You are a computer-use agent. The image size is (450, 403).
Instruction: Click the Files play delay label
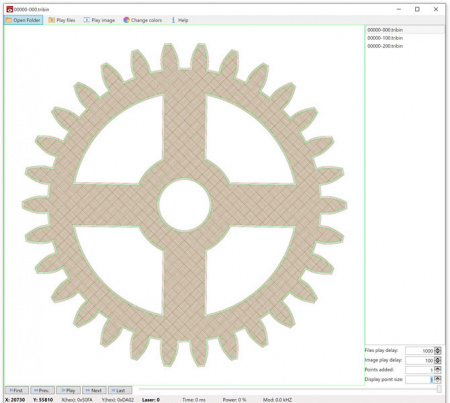[381, 350]
